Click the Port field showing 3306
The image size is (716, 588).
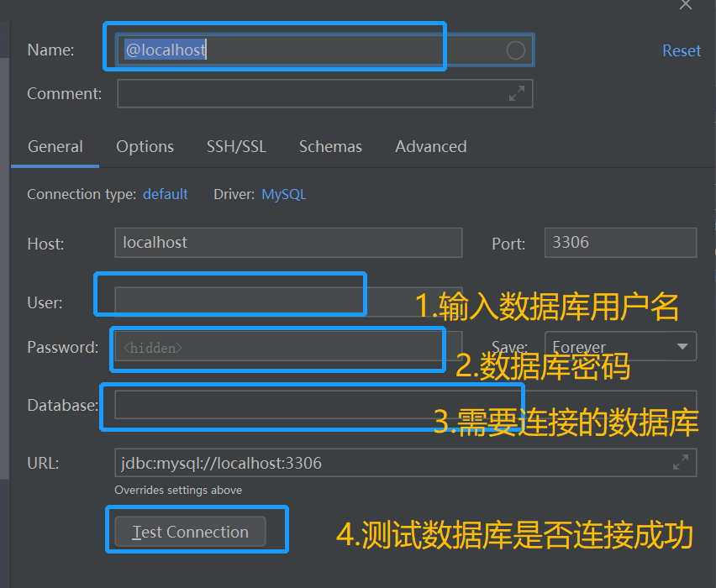[620, 243]
